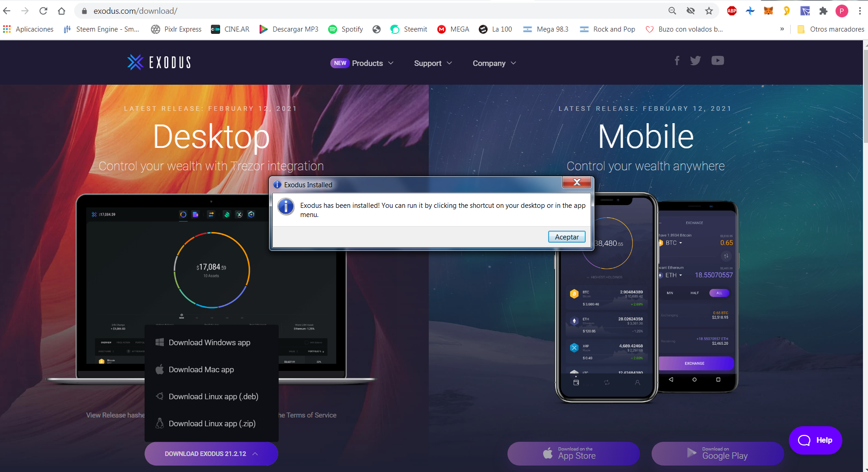
Task: Open the Terms of Service link
Action: pos(311,415)
